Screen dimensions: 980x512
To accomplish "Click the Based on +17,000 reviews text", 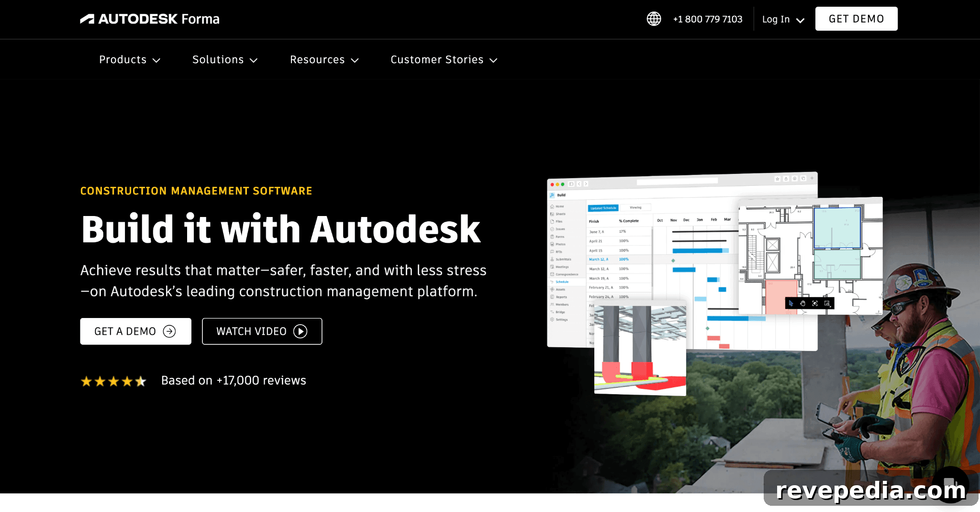I will 234,380.
